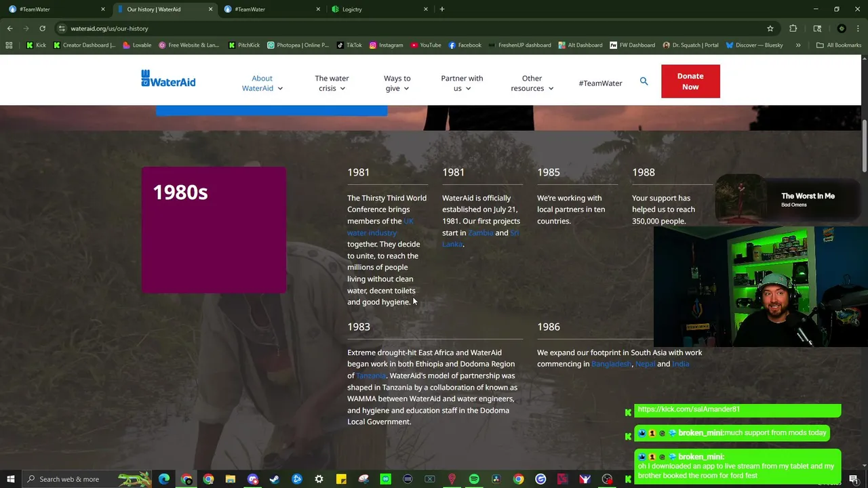Open the FW Dashboard bookmark
Image resolution: width=868 pixels, height=488 pixels.
(x=632, y=45)
